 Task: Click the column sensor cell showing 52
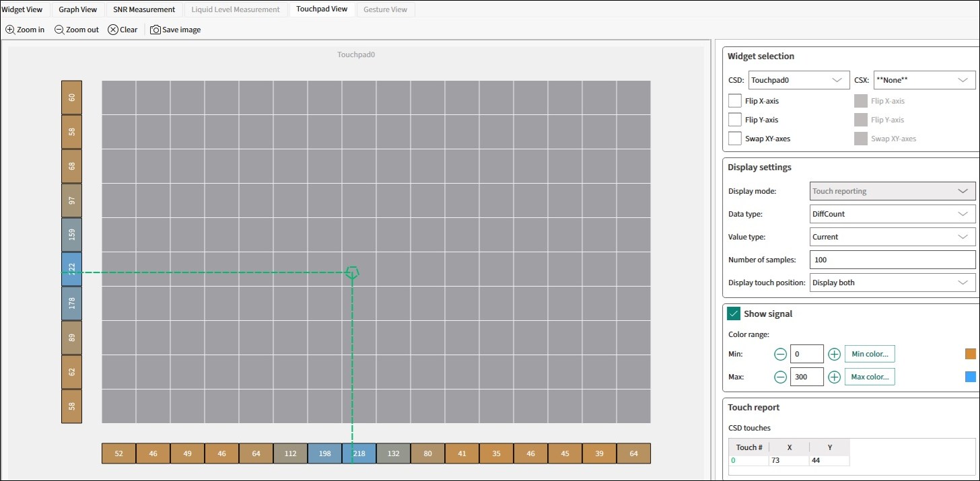point(118,453)
